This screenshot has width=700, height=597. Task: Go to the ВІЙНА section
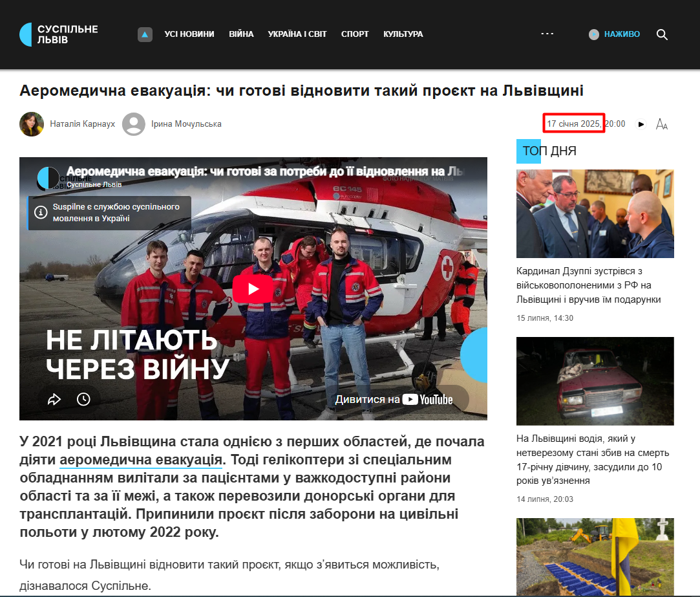(241, 34)
